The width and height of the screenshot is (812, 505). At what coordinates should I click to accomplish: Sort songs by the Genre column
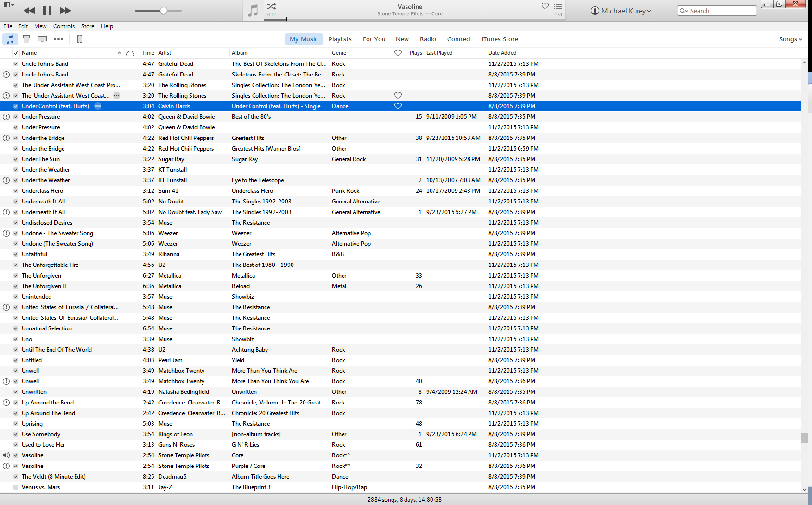pyautogui.click(x=361, y=53)
